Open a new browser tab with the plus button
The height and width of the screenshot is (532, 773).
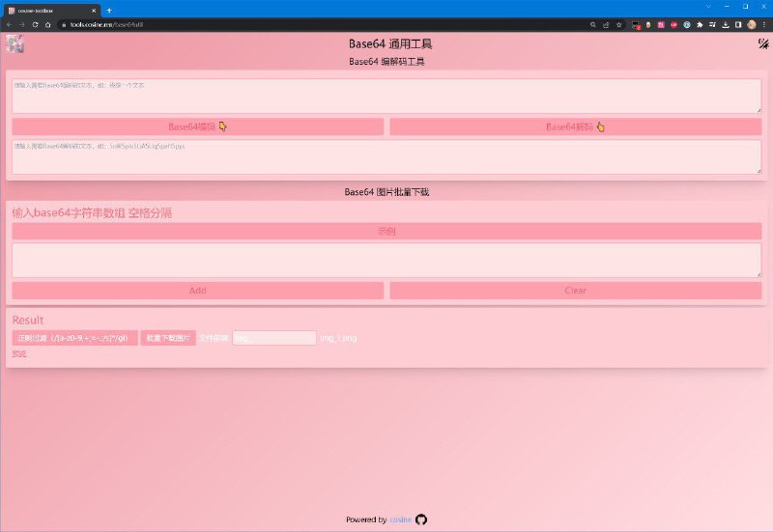coord(109,10)
